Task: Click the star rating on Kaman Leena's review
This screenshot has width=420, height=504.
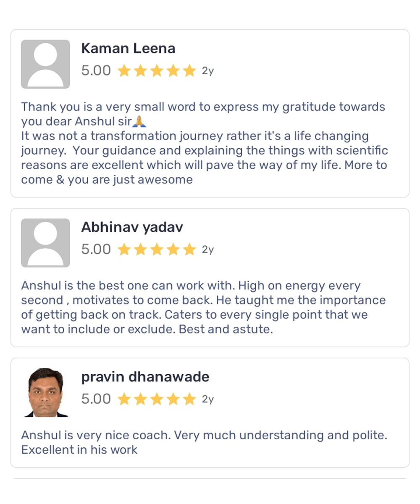Action: pyautogui.click(x=157, y=71)
